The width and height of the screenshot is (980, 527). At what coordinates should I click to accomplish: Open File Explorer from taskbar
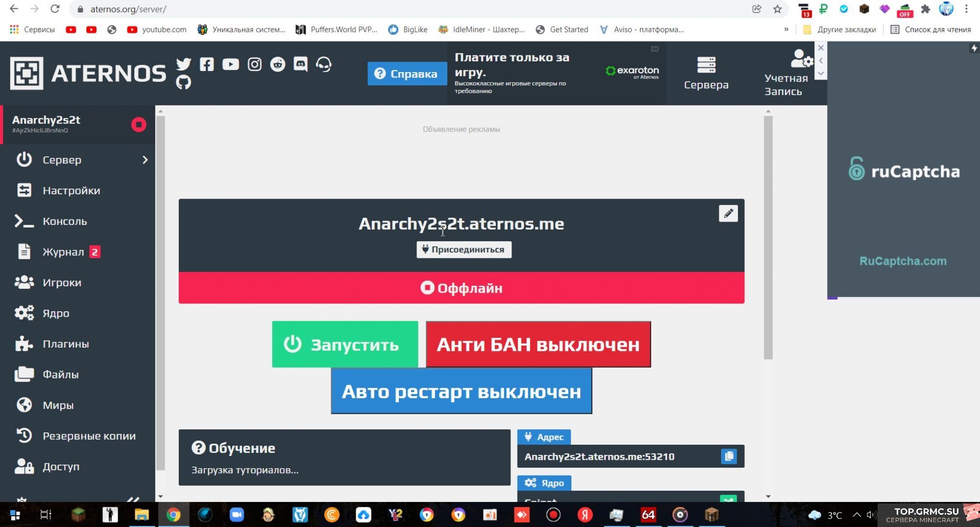pos(142,514)
